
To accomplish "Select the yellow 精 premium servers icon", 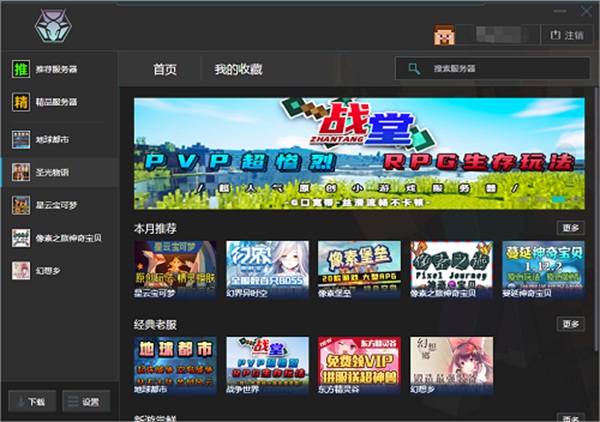I will [21, 102].
